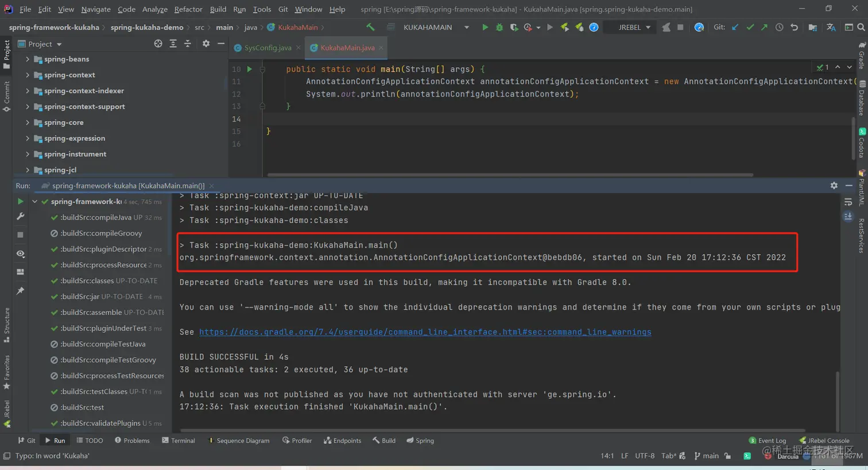Run KUKAHAMAIN with the green play icon
The height and width of the screenshot is (470, 868).
(485, 27)
